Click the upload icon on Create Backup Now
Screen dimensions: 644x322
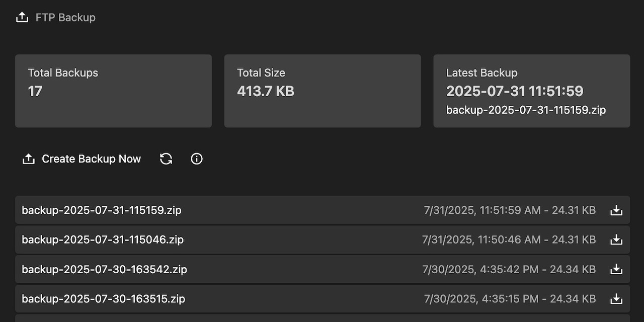click(29, 158)
